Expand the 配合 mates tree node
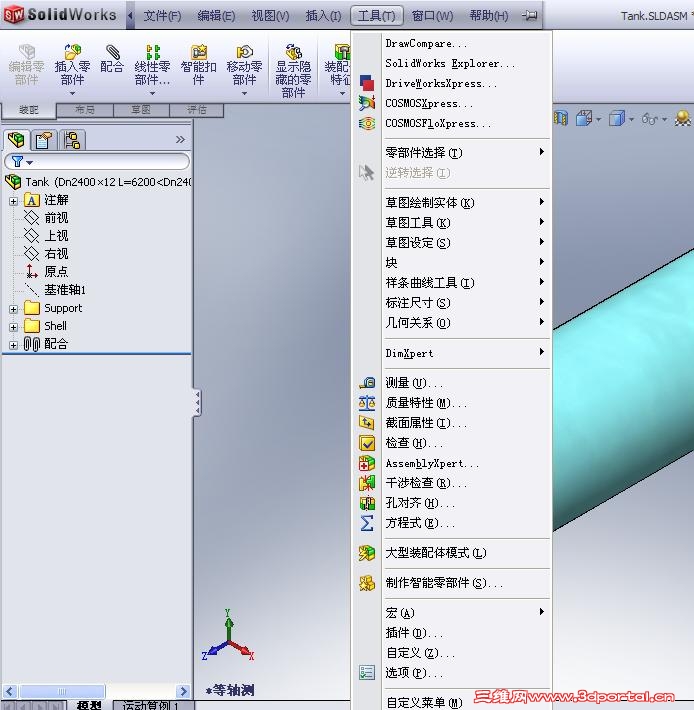The image size is (694, 710). point(14,345)
